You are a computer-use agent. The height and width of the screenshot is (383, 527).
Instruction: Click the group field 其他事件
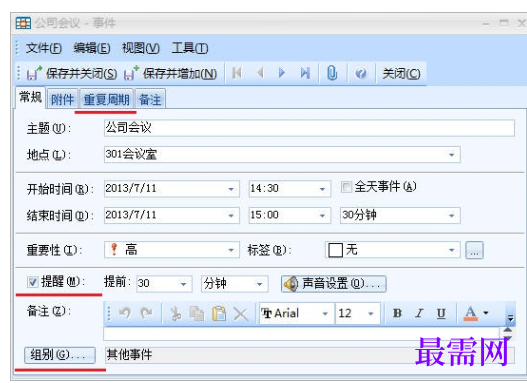[309, 355]
